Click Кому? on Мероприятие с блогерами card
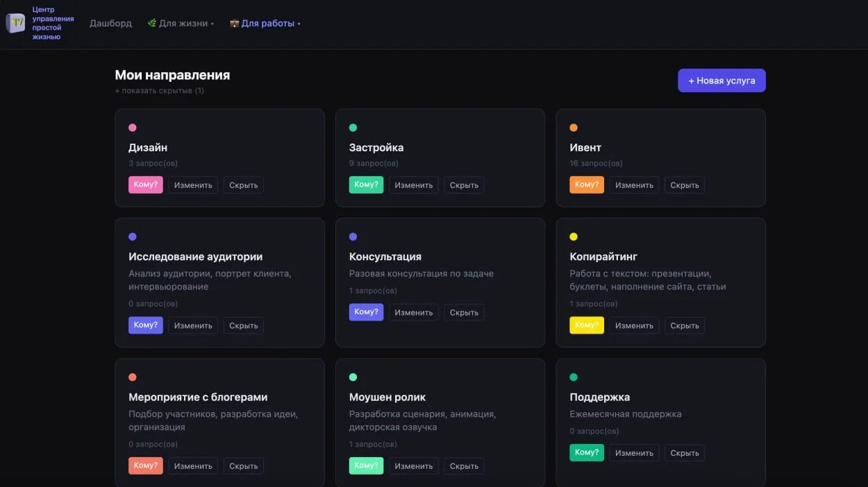Viewport: 868px width, 487px height. (x=146, y=465)
